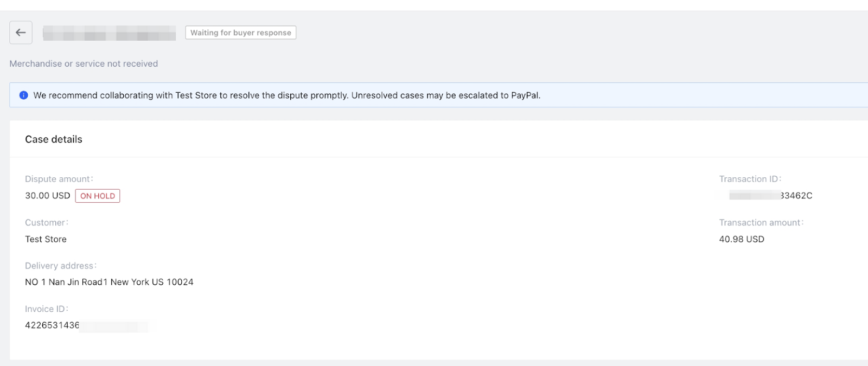The width and height of the screenshot is (868, 366).
Task: Click the Transaction ID label
Action: (x=750, y=179)
